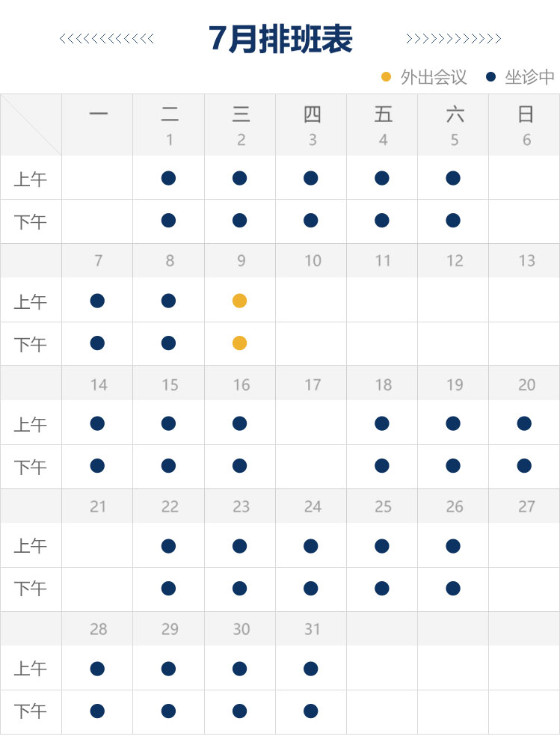Click the 7月排班表 title
Viewport: 560px width, 748px height.
point(280,39)
